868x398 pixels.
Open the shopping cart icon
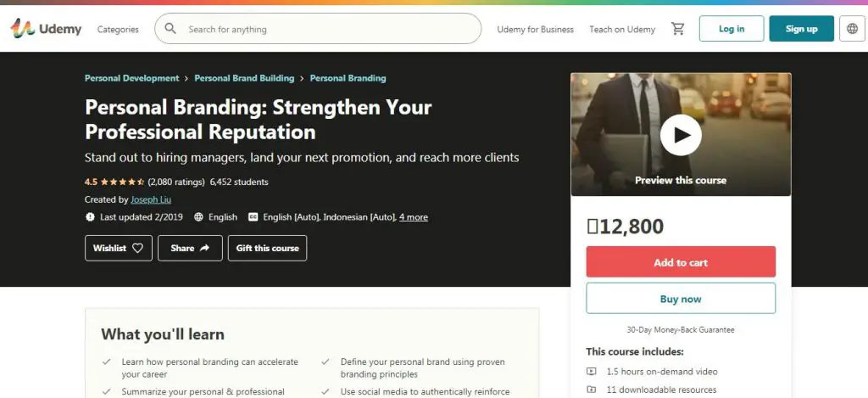pos(677,29)
